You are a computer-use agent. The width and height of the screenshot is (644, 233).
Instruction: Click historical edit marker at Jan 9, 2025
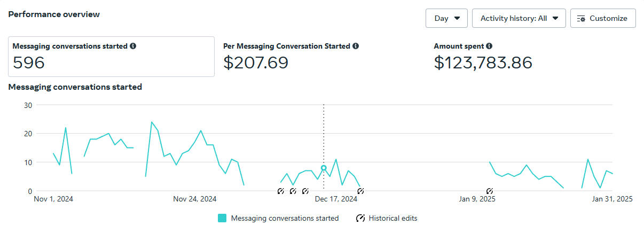pos(490,191)
